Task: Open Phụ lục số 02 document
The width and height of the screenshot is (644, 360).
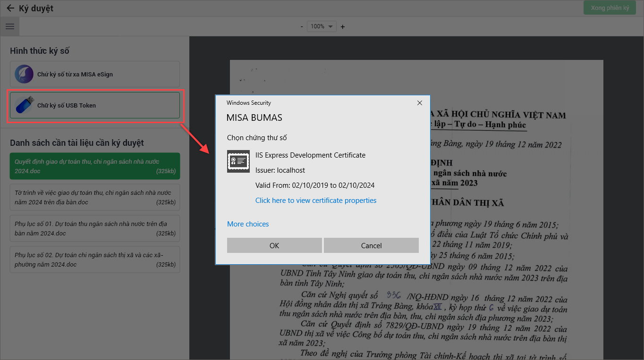Action: (95, 260)
